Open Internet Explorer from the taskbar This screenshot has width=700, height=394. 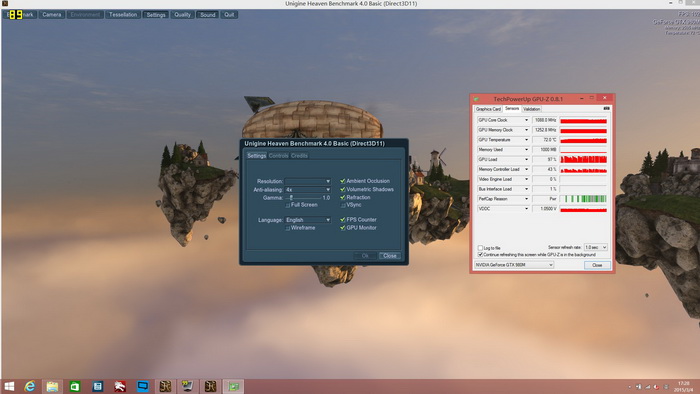[29, 386]
